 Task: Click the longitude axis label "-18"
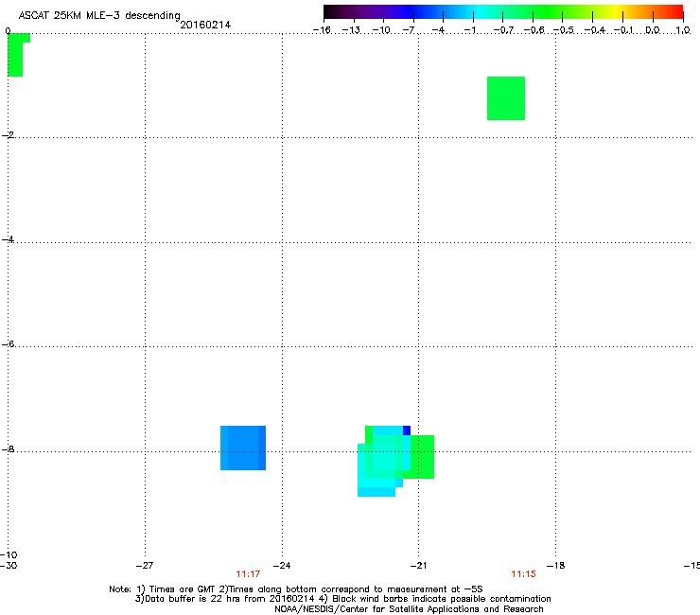point(556,566)
